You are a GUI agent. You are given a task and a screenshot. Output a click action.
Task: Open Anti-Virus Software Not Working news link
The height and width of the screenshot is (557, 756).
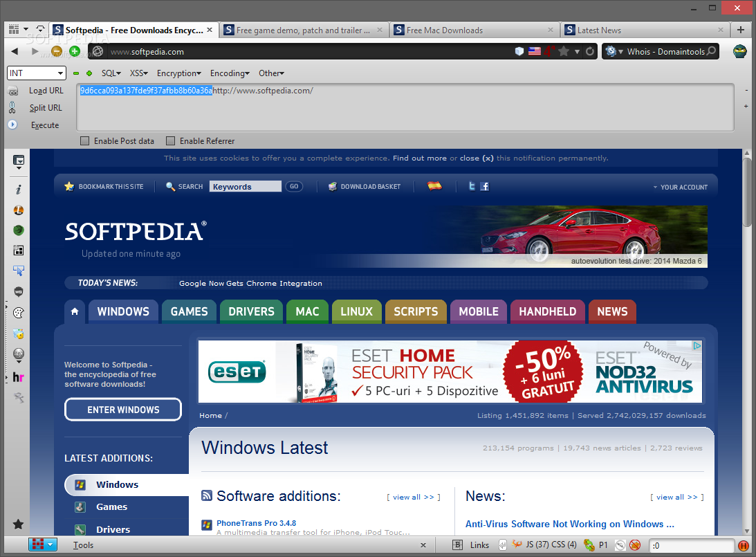click(570, 524)
